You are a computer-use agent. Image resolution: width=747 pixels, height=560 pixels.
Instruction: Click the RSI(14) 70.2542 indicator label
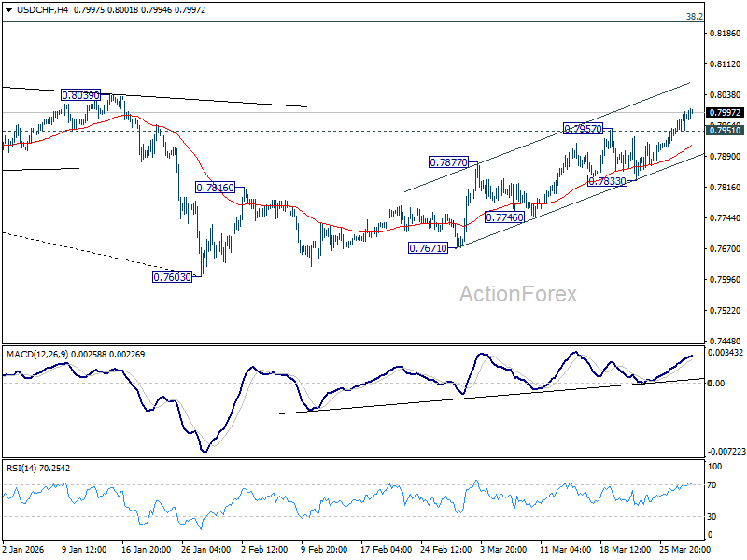coord(38,469)
